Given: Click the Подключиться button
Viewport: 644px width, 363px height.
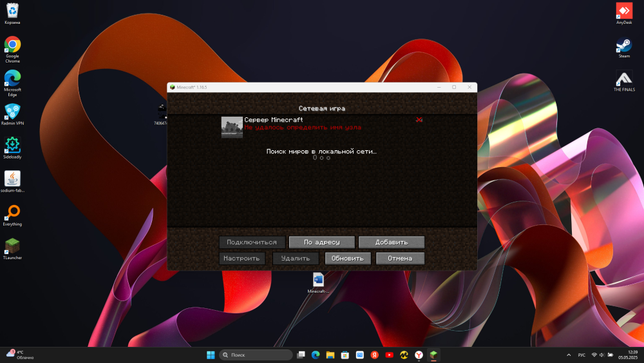Looking at the screenshot, I should pyautogui.click(x=252, y=242).
